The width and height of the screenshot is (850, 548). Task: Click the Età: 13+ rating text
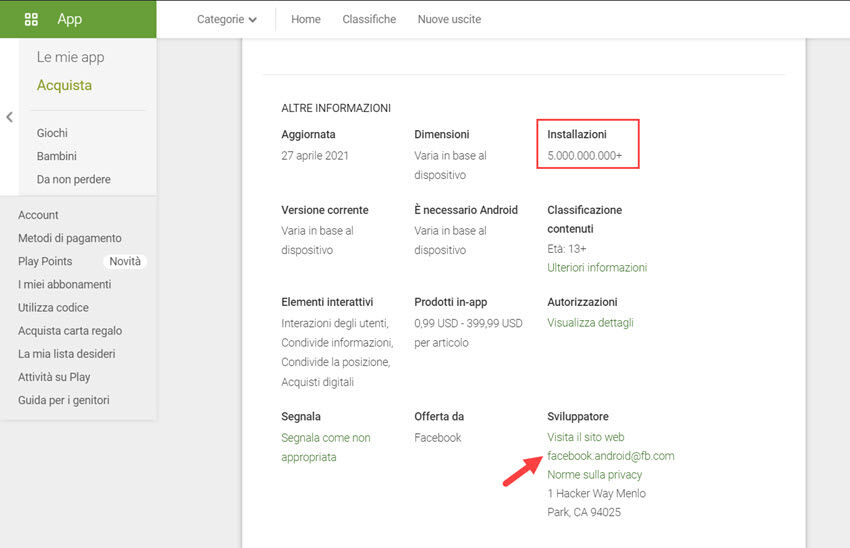pyautogui.click(x=566, y=249)
